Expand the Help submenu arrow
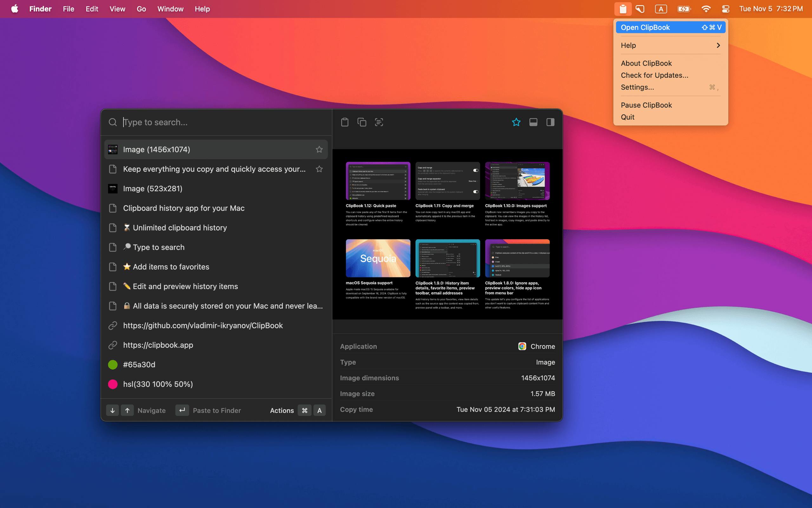Image resolution: width=812 pixels, height=508 pixels. coord(718,45)
